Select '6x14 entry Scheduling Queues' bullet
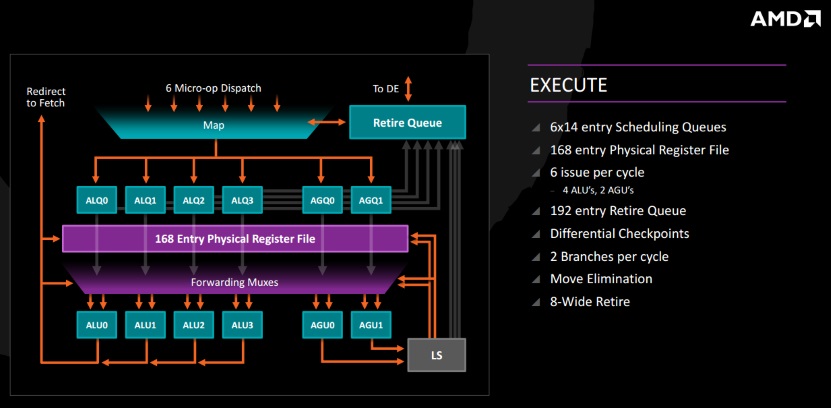 638,127
